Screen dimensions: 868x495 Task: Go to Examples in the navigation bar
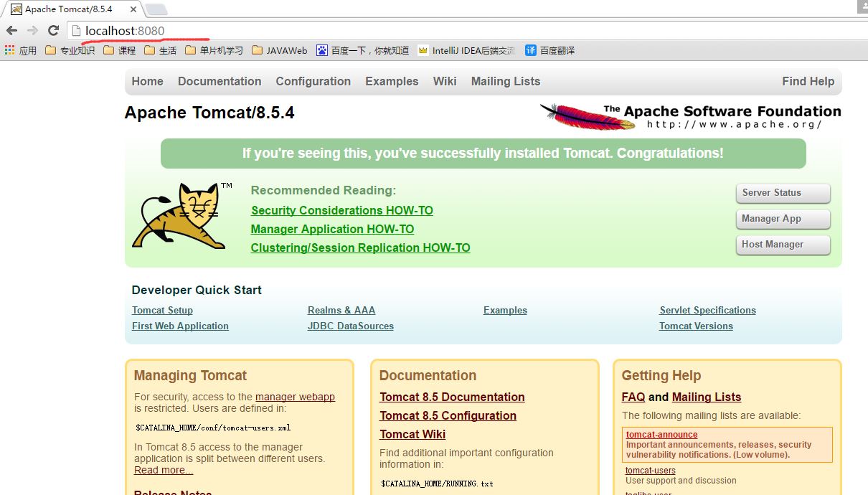click(392, 82)
